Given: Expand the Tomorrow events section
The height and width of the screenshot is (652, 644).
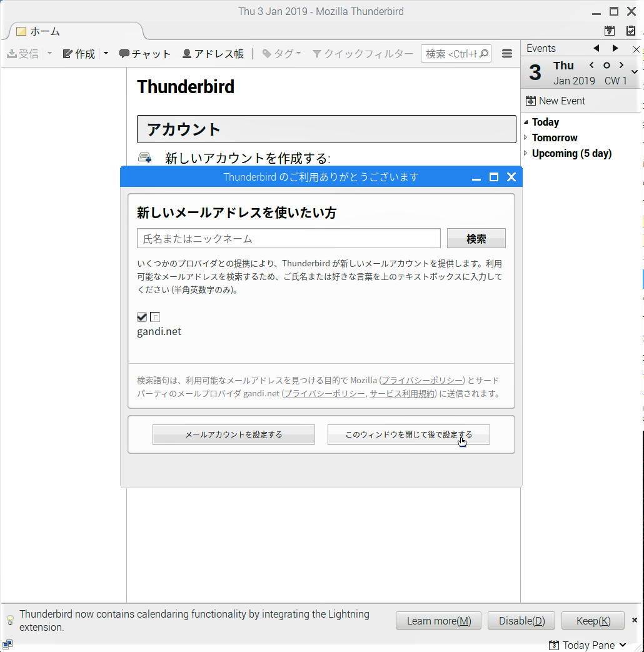Looking at the screenshot, I should coord(526,138).
